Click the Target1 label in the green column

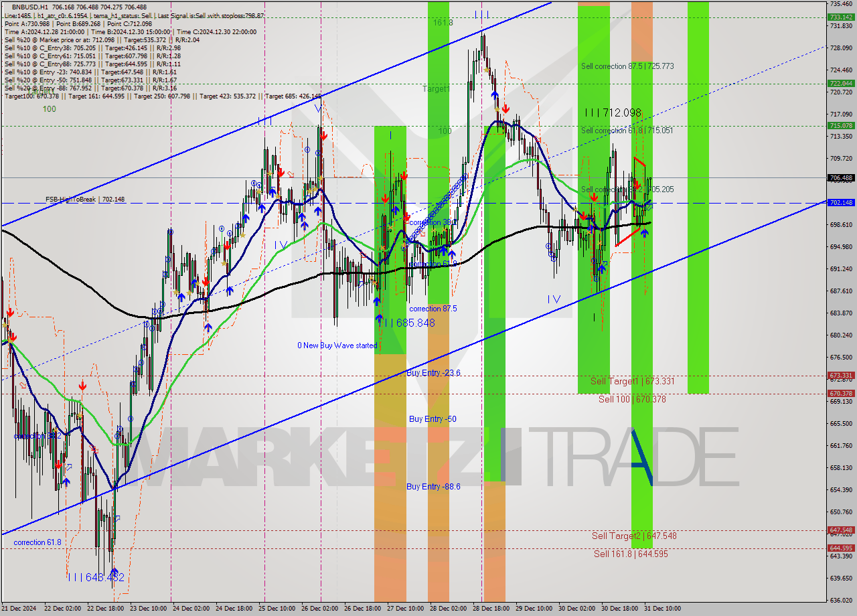point(436,88)
